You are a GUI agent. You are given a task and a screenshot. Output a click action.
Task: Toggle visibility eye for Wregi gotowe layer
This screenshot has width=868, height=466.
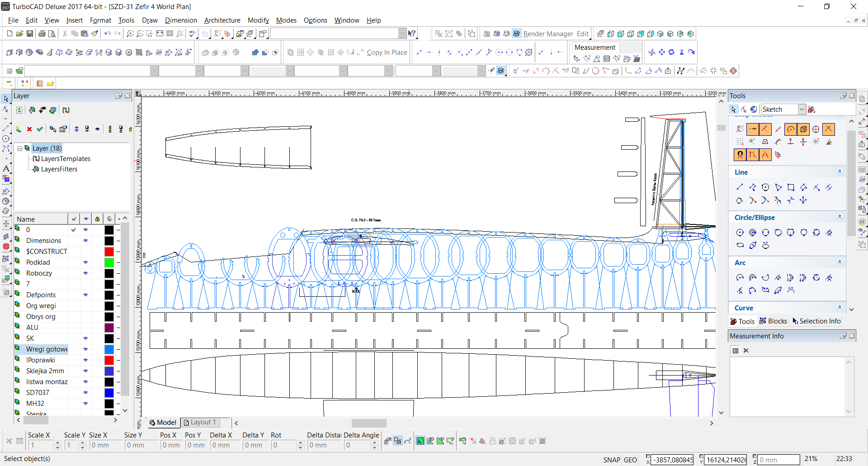coord(86,349)
